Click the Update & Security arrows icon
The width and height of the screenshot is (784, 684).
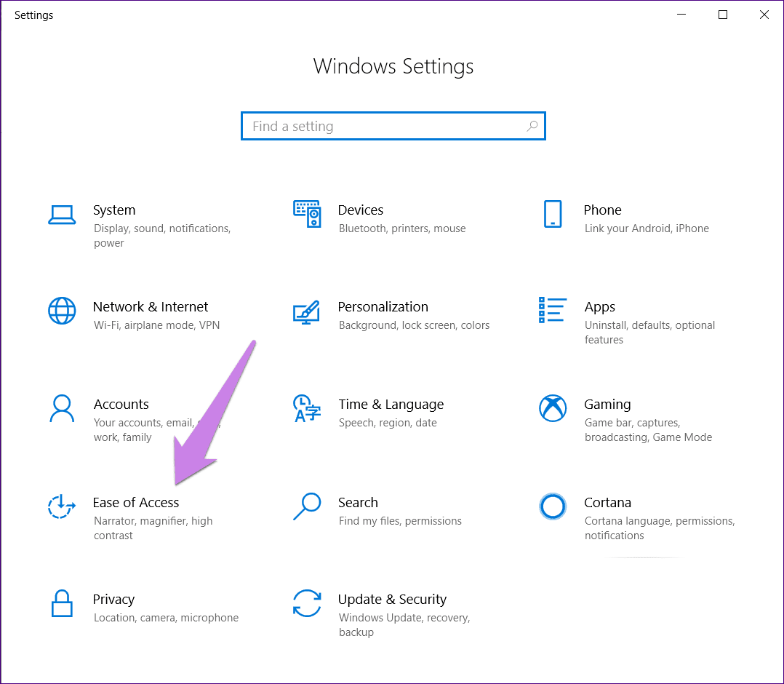point(307,603)
